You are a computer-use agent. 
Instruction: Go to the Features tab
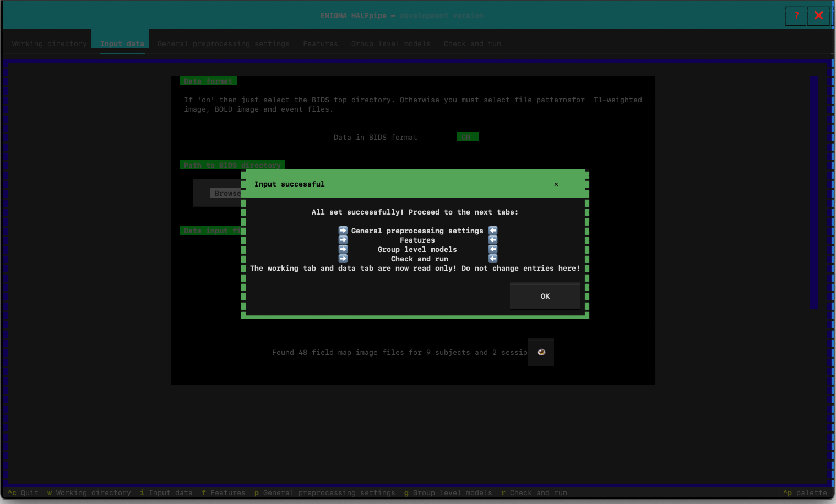coord(320,44)
